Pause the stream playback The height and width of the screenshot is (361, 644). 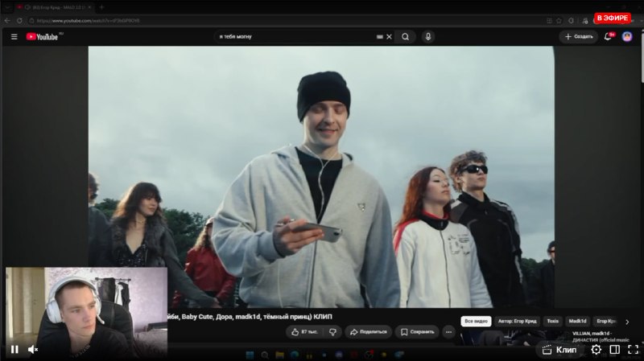[x=14, y=350]
